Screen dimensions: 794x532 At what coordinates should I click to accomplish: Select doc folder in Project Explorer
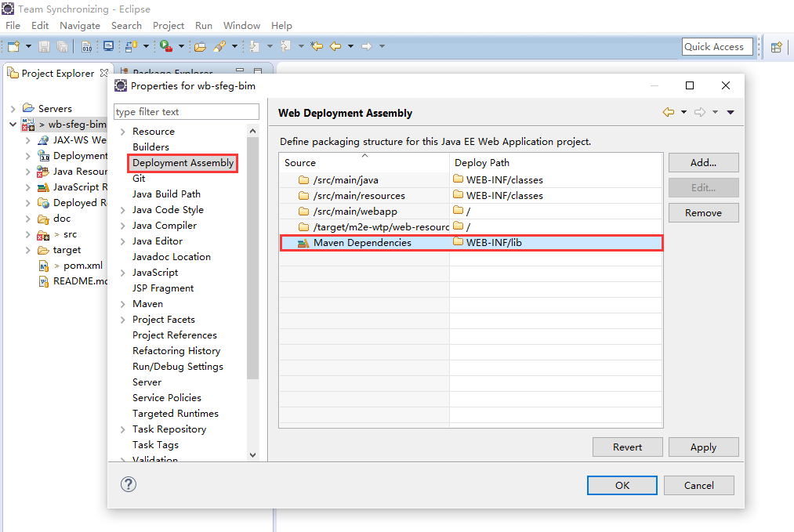tap(62, 219)
